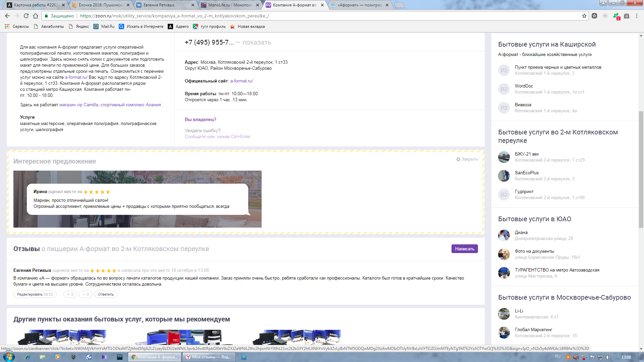Switch to MonoLife.ru tab
Screen dimensions: 644x362
230,5
